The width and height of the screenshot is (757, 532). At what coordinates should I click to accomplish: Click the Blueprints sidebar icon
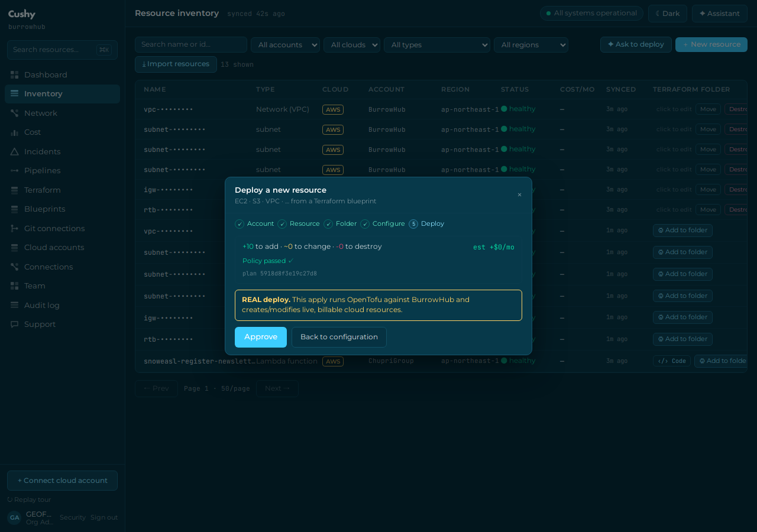click(x=14, y=209)
